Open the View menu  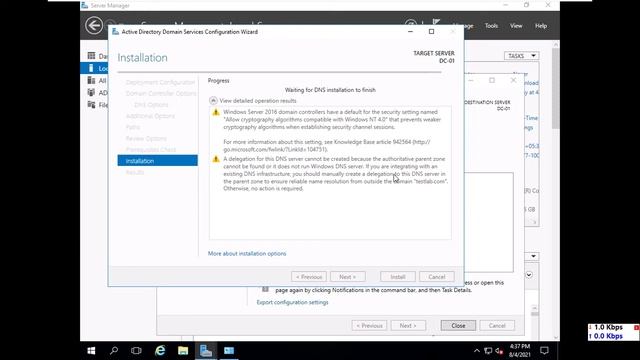(x=516, y=26)
